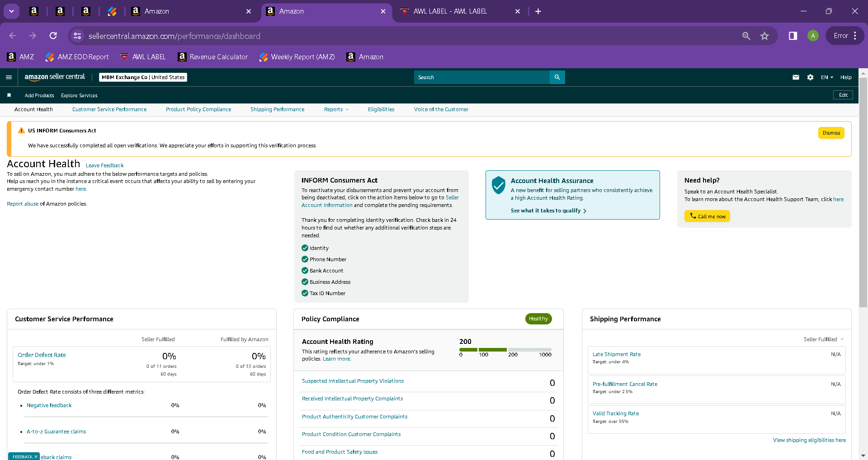Viewport: 868px width, 460px height.
Task: Click the Amazon Seller Central logo
Action: tap(55, 77)
